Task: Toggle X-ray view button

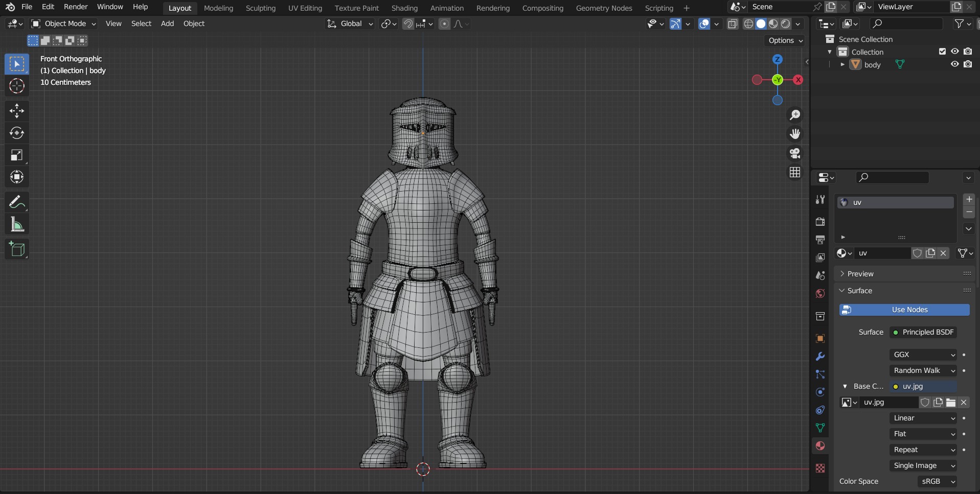Action: coord(733,24)
